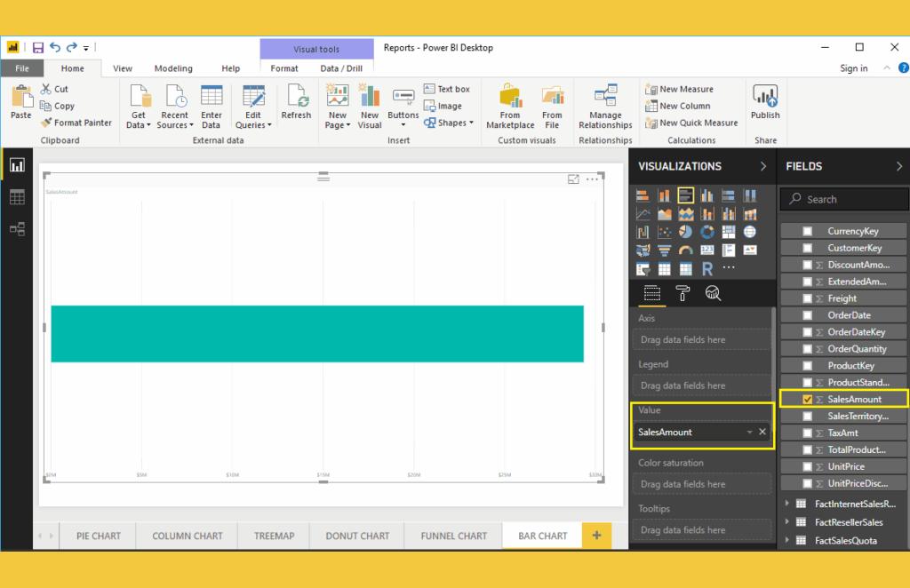Open the Fields well pane
Viewport: 910px width, 588px height.
pyautogui.click(x=651, y=293)
